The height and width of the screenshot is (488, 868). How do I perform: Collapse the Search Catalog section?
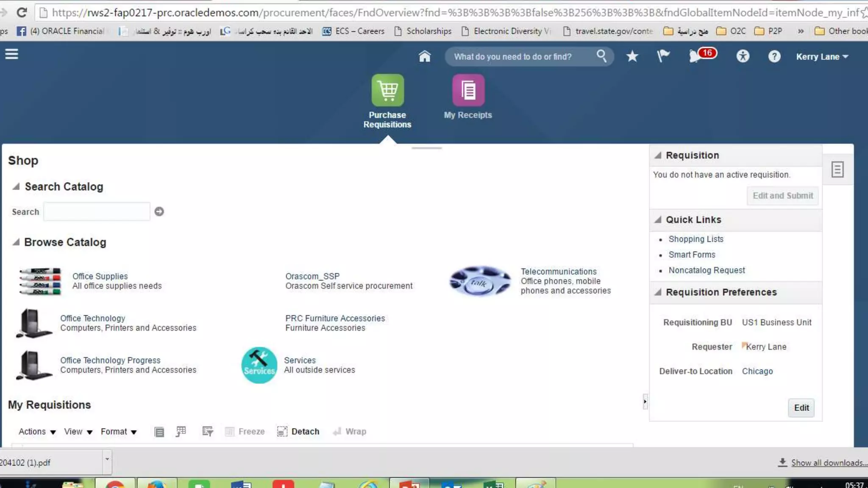[16, 186]
